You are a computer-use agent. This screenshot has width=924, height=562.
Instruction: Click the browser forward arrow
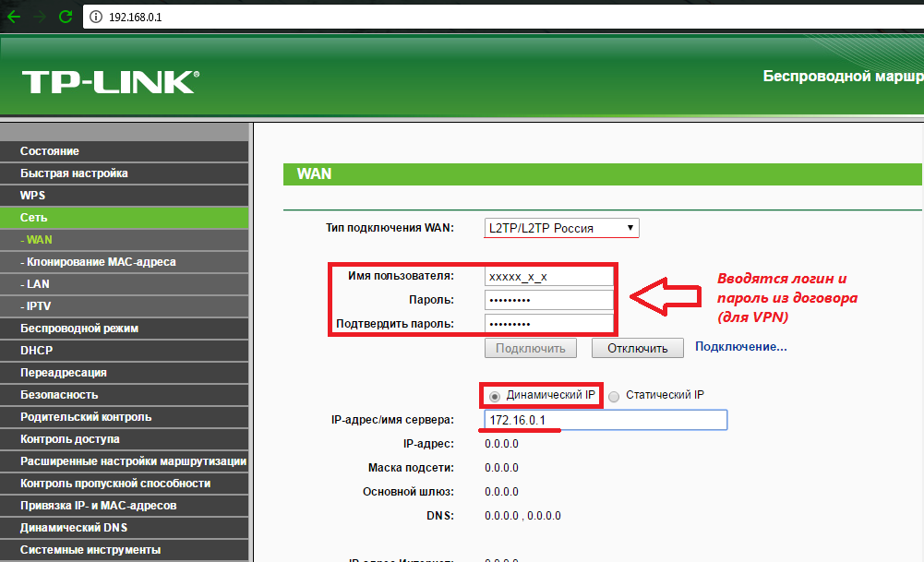click(x=39, y=17)
